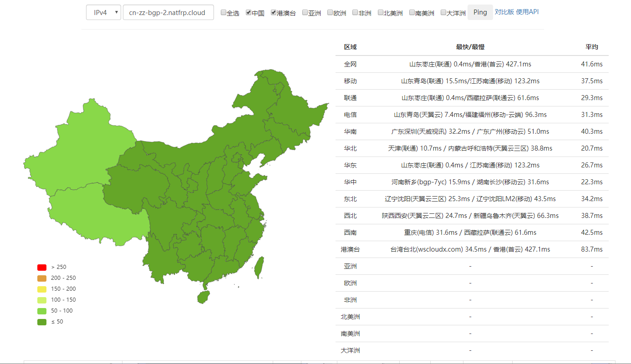Tick the 全选 checkbox
Image resolution: width=631 pixels, height=364 pixels.
click(x=224, y=13)
